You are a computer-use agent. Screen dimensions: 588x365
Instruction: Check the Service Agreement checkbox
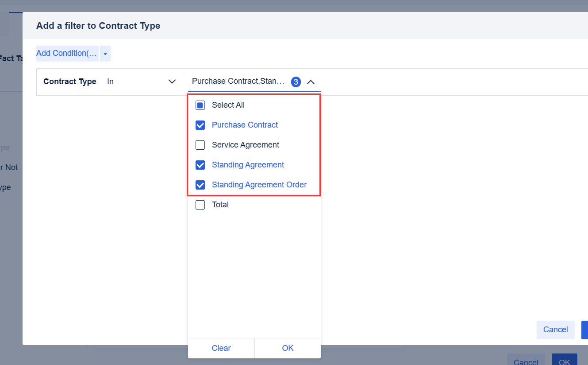(200, 145)
